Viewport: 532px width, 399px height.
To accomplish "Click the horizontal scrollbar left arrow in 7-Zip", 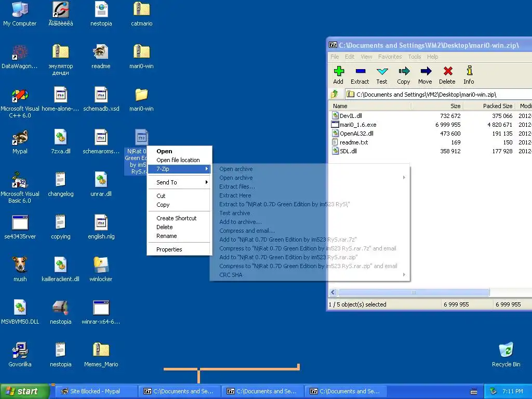I will click(333, 292).
